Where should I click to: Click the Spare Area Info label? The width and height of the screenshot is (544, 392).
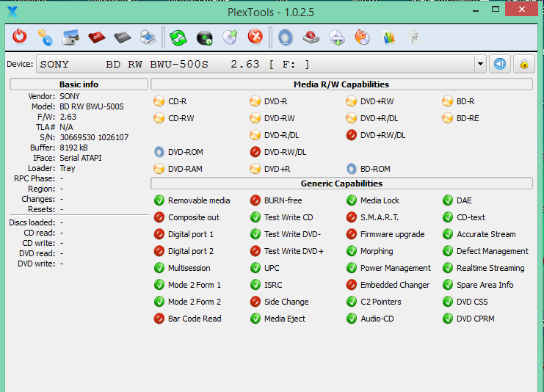(x=485, y=285)
